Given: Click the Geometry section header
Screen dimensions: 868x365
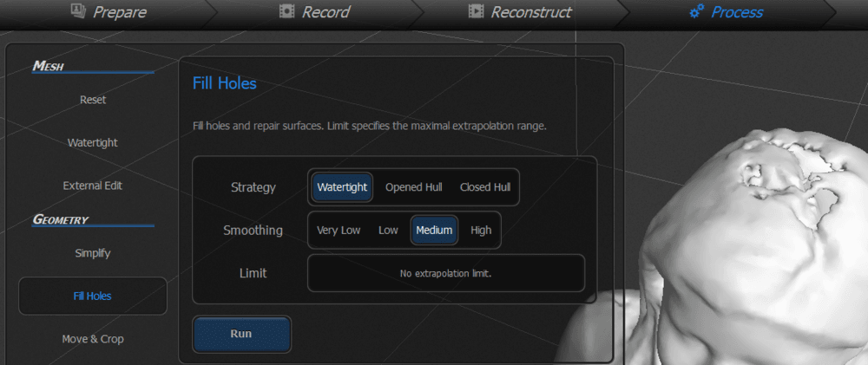Looking at the screenshot, I should (x=61, y=219).
